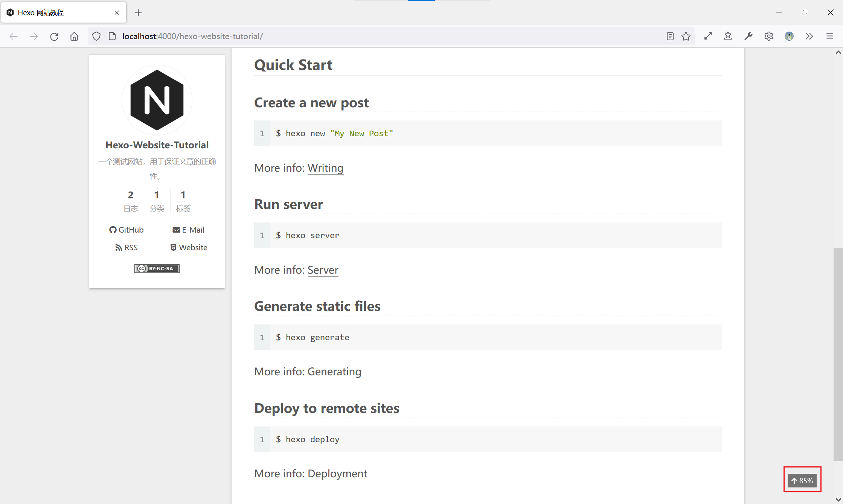Click the reload page icon
The image size is (843, 504).
[x=54, y=36]
